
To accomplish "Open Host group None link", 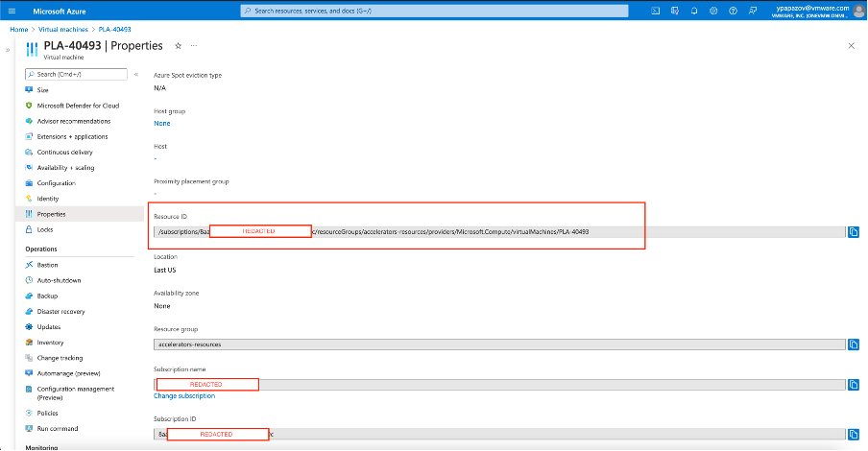I will point(162,124).
